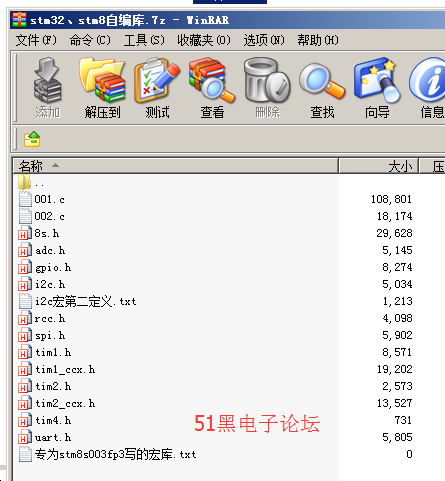Open the 查找 (Find) magnifier icon
Viewport: 445px width, 481px height.
coord(322,88)
